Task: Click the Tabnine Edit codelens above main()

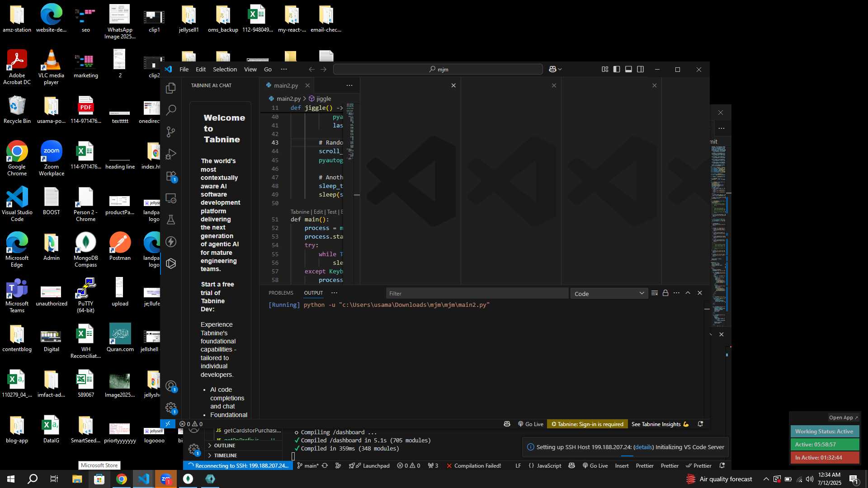Action: 318,212
